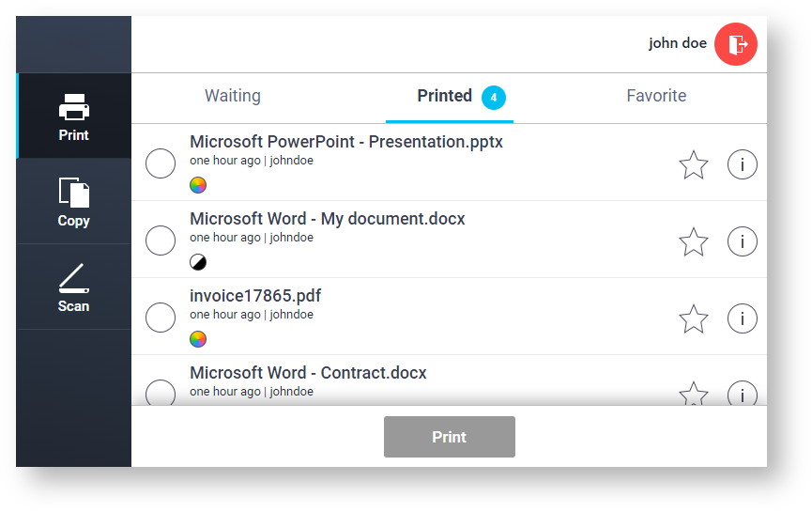Favorite the PowerPoint Presentation.pptx job star

[x=693, y=164]
